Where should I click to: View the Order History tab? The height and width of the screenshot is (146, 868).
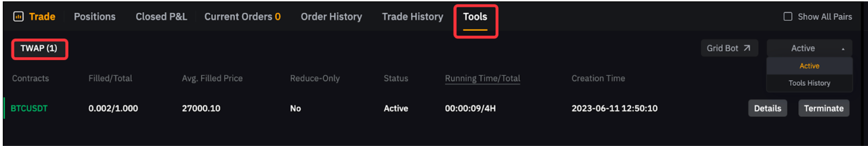coord(331,17)
